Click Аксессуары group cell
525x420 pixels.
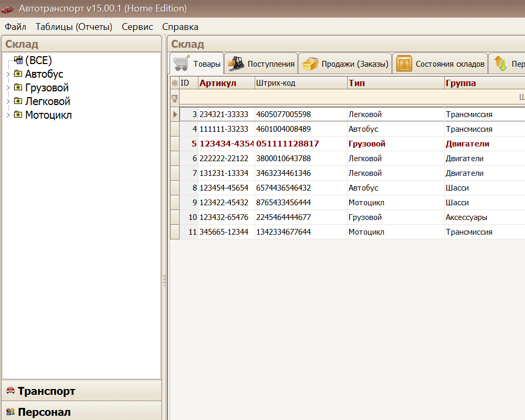[x=485, y=217]
